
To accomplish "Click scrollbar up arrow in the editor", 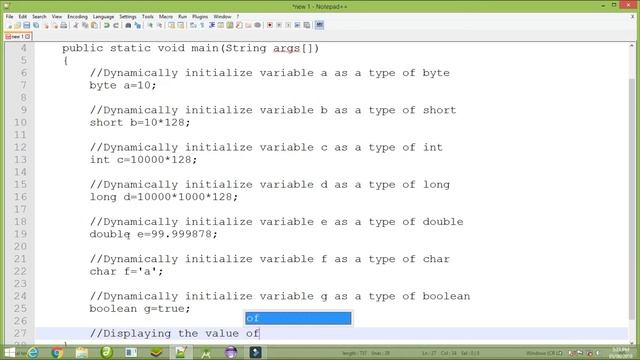I will [x=632, y=46].
